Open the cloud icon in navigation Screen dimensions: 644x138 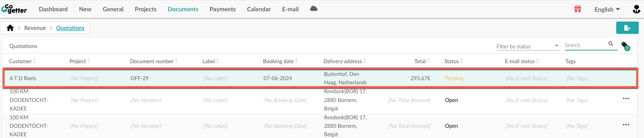pos(314,9)
